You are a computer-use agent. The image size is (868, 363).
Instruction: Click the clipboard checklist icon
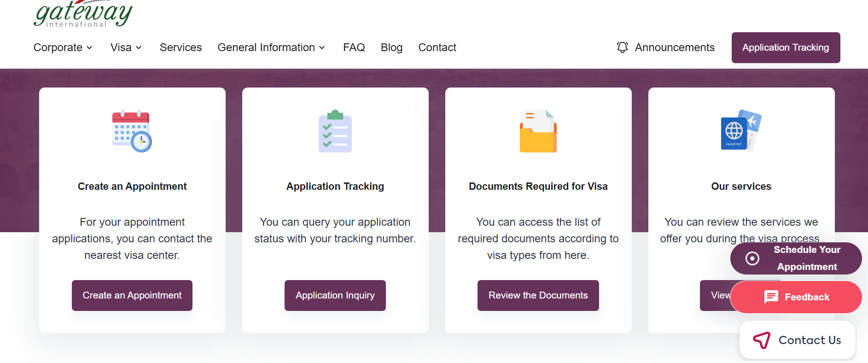click(335, 131)
